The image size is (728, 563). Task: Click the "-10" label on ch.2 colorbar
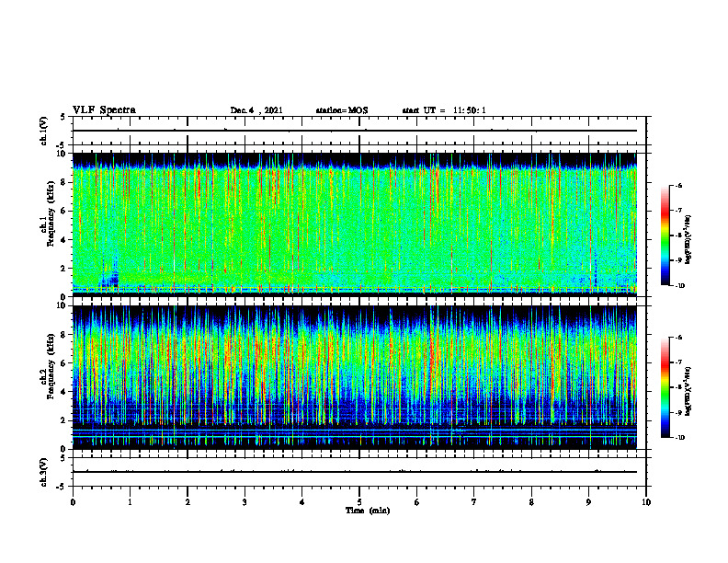pos(679,438)
